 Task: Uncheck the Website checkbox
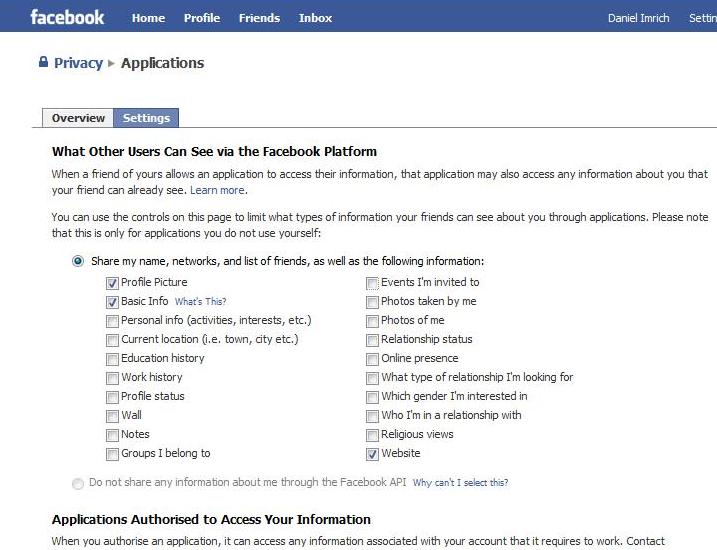click(372, 454)
